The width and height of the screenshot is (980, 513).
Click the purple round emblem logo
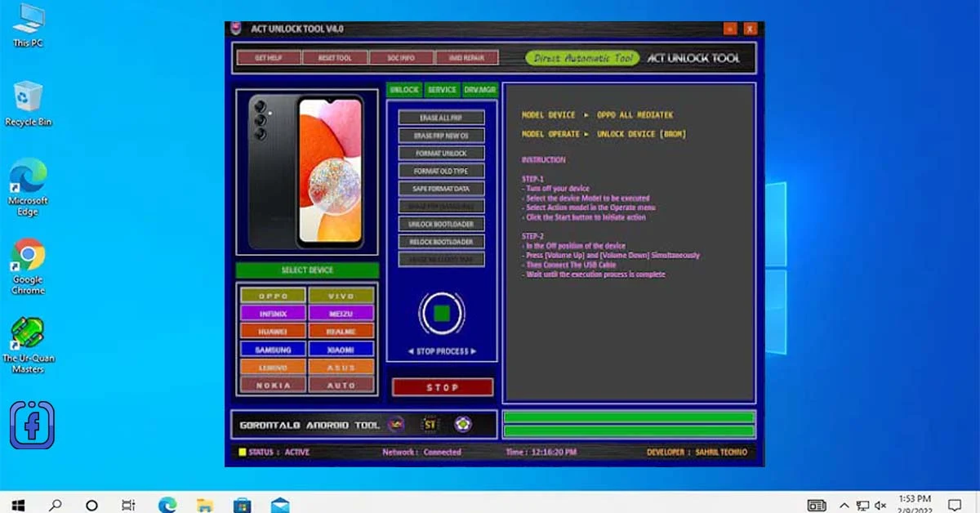pos(463,425)
